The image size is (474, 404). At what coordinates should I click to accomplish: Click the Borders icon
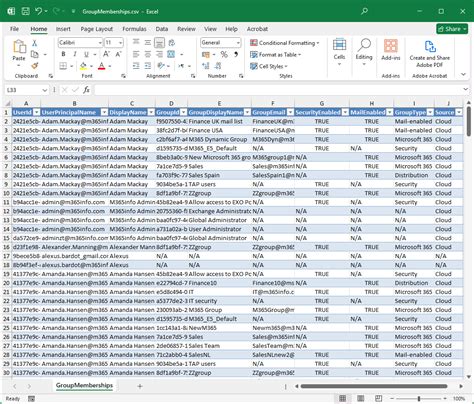63,66
